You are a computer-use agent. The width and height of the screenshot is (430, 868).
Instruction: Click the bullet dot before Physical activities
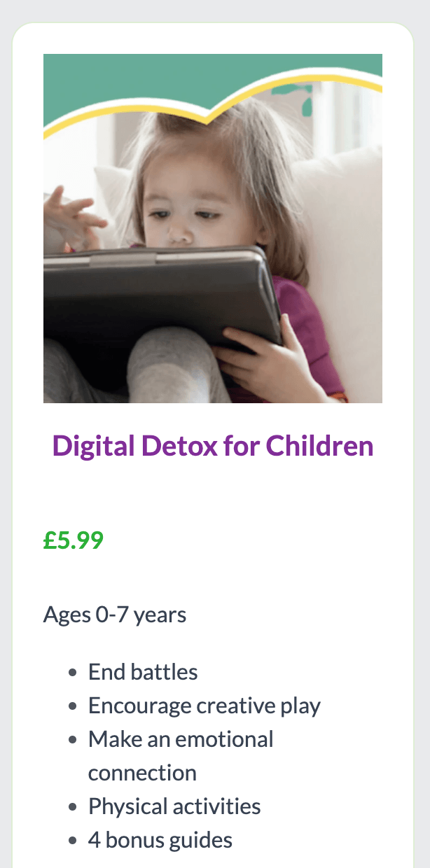[73, 808]
